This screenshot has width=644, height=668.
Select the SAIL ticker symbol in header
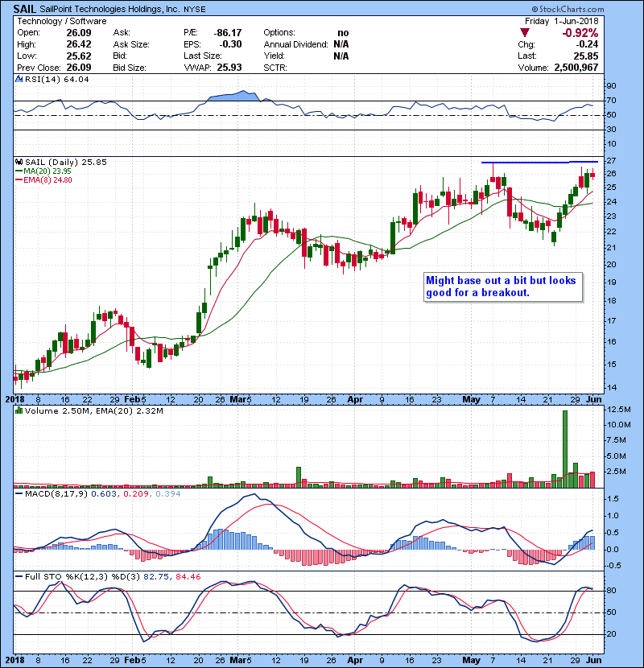point(25,9)
